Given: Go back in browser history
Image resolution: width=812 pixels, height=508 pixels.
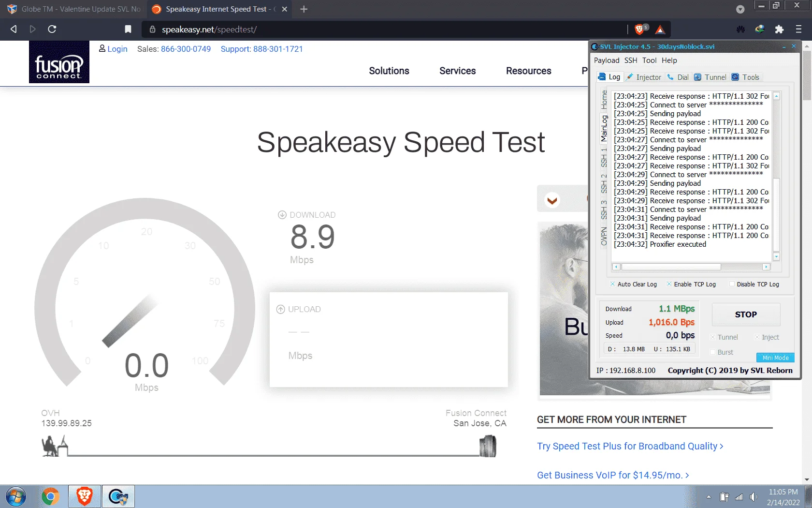Looking at the screenshot, I should point(14,29).
